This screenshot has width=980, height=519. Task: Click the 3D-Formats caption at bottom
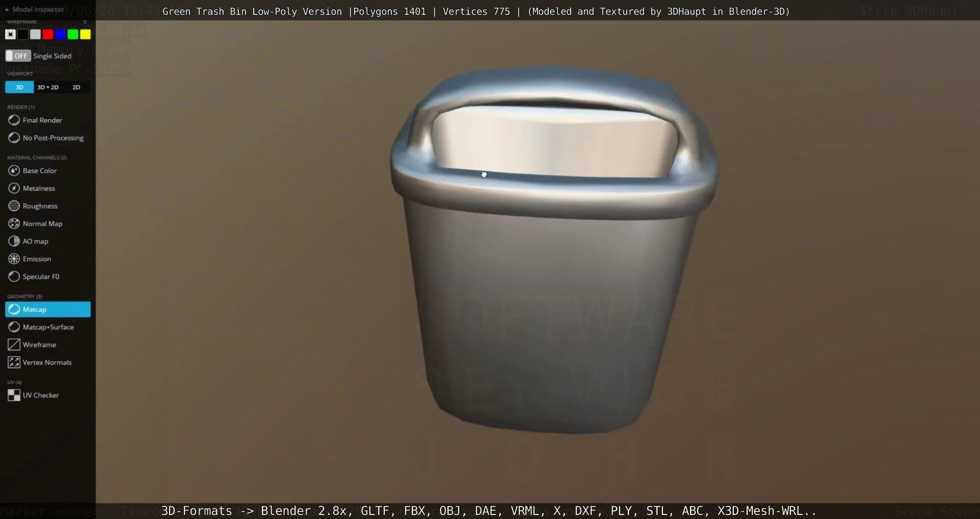coord(489,511)
